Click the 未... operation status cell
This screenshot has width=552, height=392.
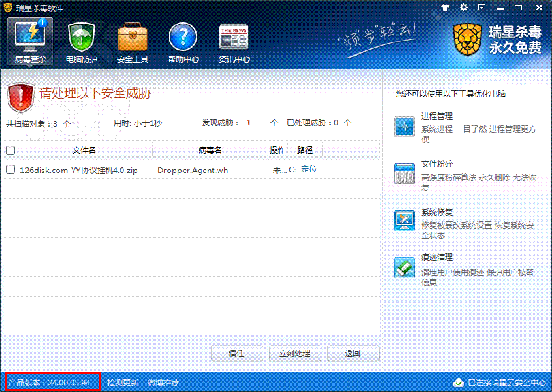[280, 171]
